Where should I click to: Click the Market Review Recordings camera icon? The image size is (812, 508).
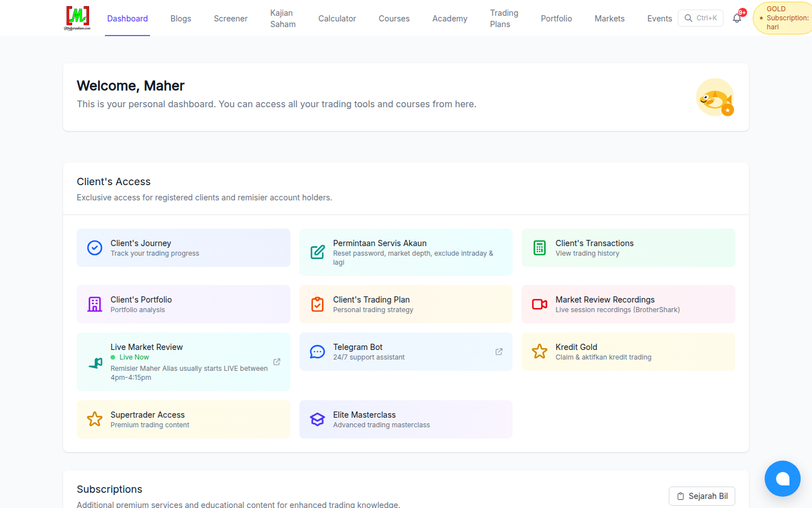tap(540, 304)
